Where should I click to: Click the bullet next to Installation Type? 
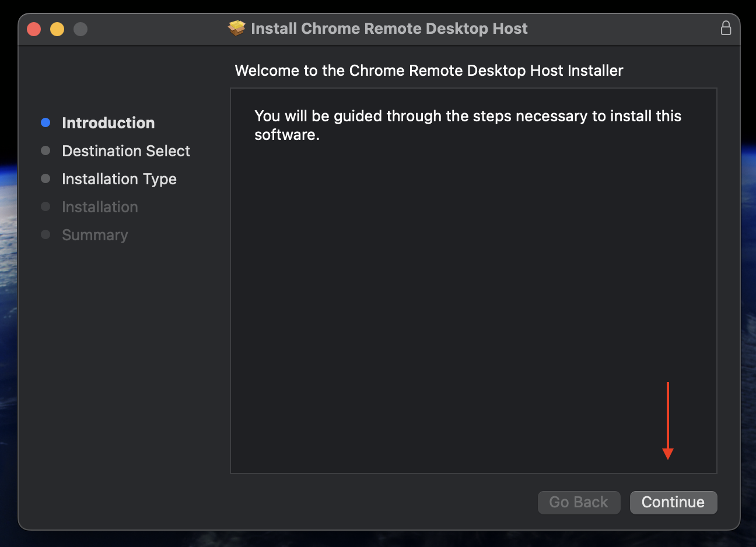click(x=45, y=178)
